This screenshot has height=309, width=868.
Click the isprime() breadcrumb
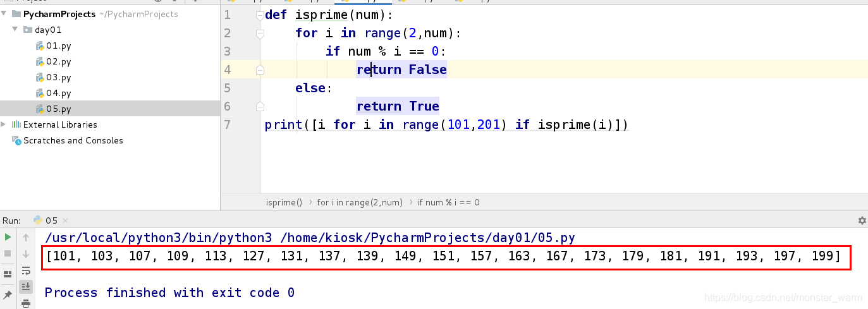[x=284, y=202]
